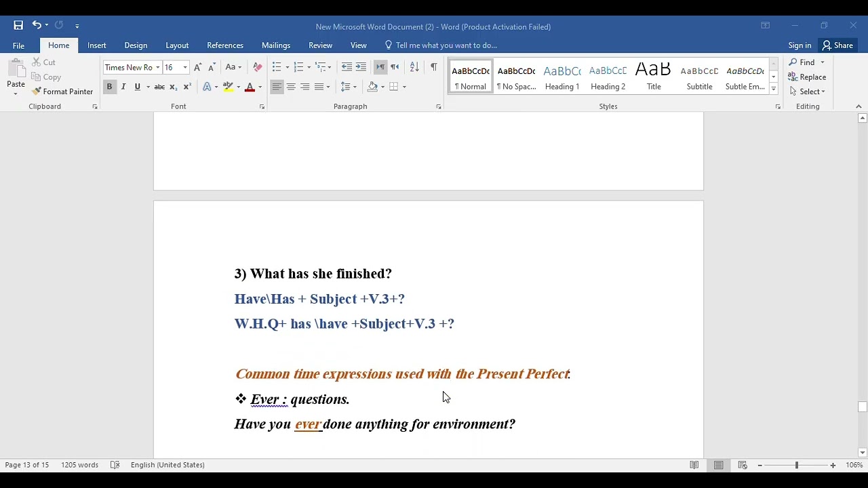Image resolution: width=868 pixels, height=488 pixels.
Task: Sort paragraphs alphabetically
Action: tap(414, 67)
